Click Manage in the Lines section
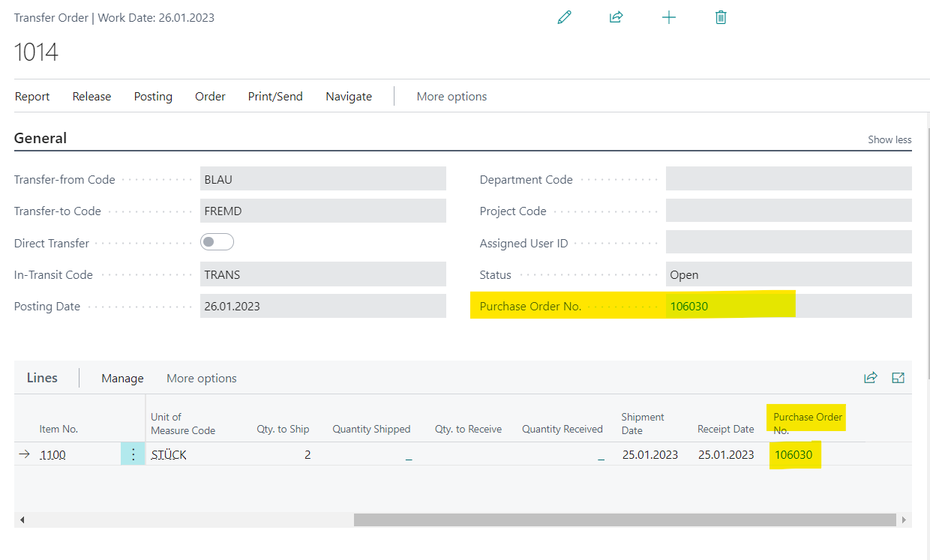 point(122,378)
